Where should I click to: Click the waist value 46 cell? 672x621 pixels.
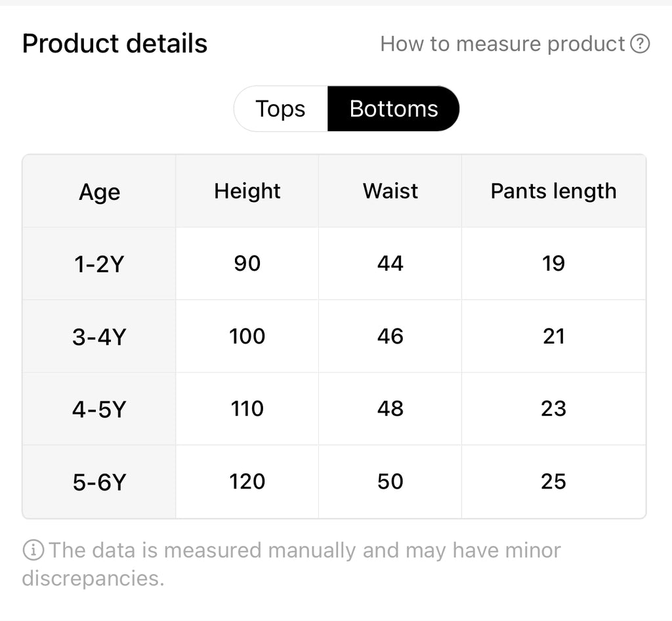point(390,336)
